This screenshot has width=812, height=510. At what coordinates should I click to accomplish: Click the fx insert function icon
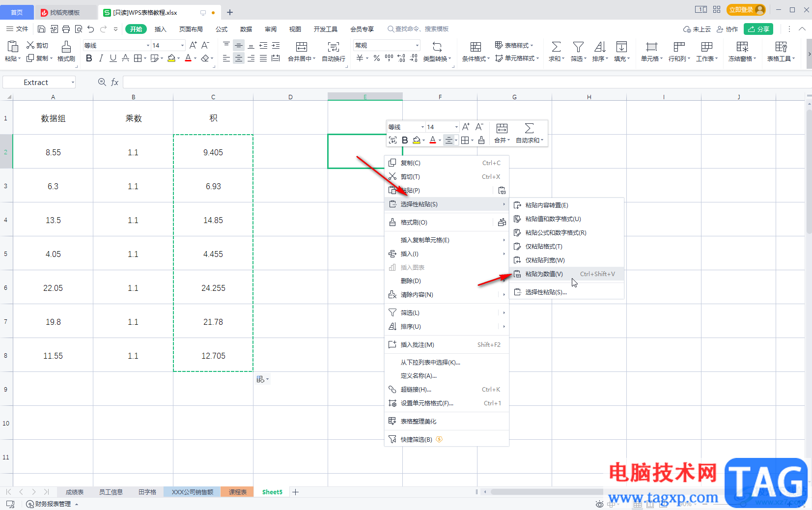click(x=114, y=82)
